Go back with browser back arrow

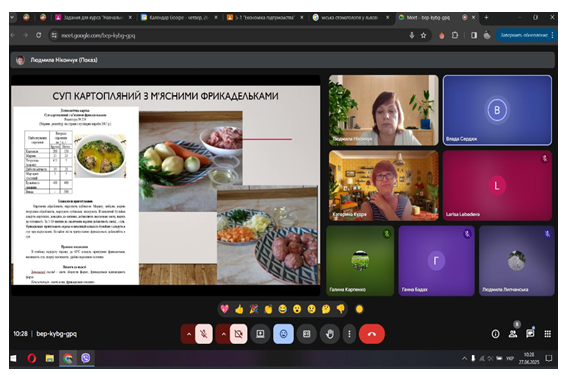(13, 35)
